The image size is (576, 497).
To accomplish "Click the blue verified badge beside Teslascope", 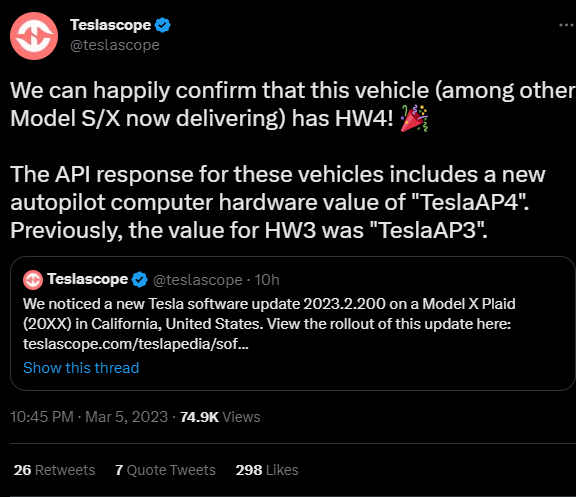I will [x=162, y=25].
